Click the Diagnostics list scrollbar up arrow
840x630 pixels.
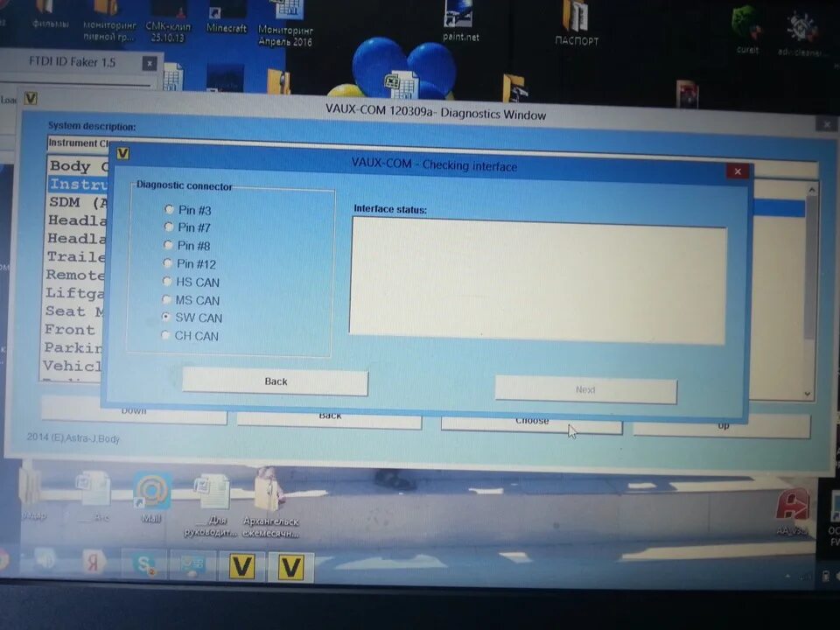812,190
